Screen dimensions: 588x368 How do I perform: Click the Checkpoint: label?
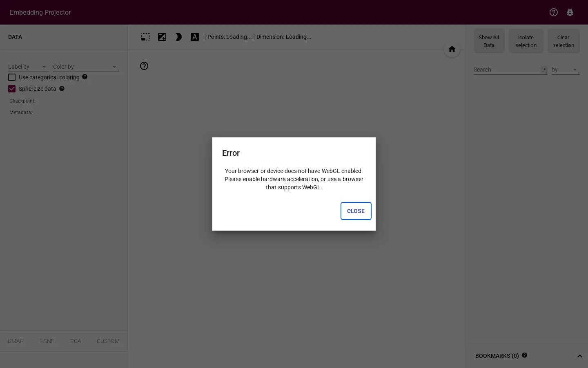point(22,101)
